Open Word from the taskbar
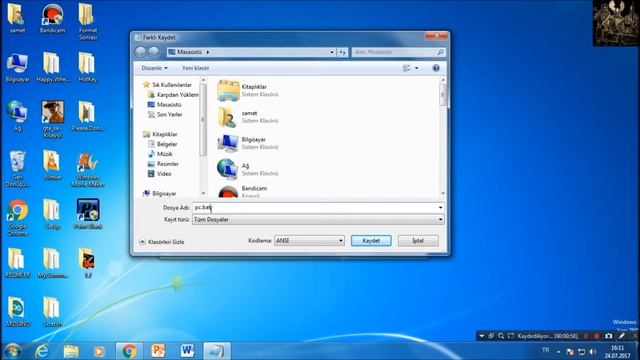The image size is (640, 360). tap(187, 351)
